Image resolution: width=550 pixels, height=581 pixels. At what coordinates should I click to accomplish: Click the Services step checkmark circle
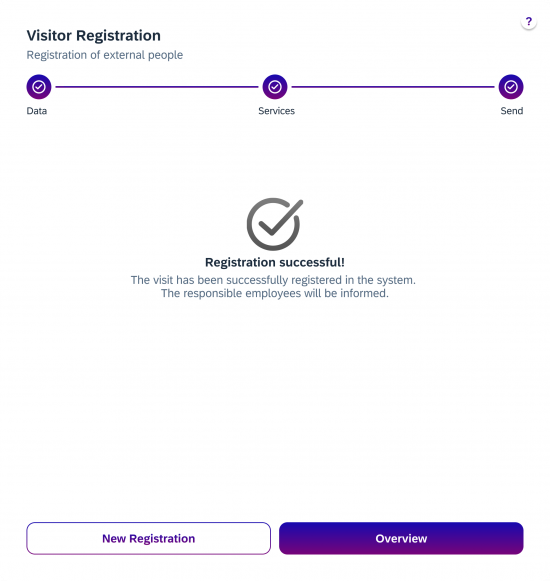click(x=275, y=87)
